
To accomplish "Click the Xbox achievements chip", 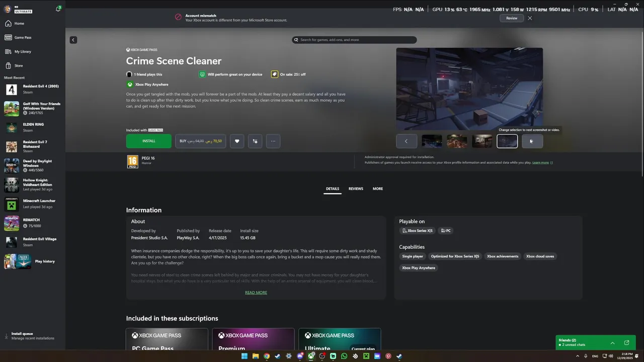I will (503, 256).
